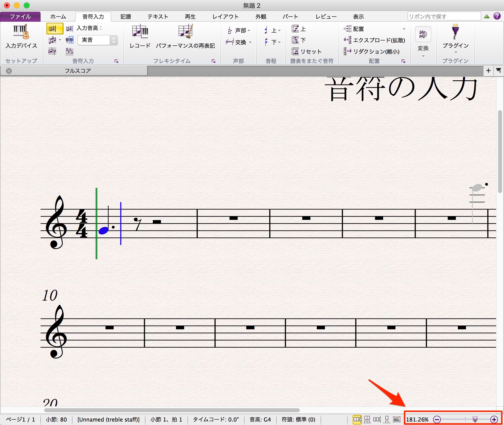Click the zoom out minus button
The width and height of the screenshot is (504, 425).
click(x=437, y=419)
